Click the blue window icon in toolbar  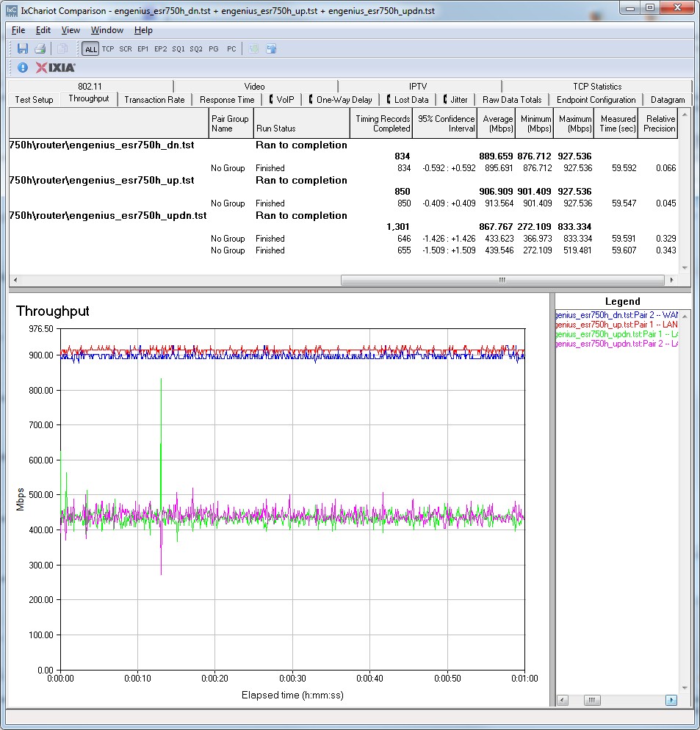pyautogui.click(x=272, y=48)
